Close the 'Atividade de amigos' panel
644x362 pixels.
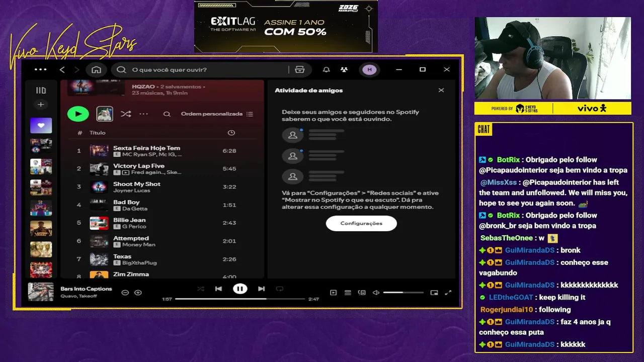click(x=441, y=90)
